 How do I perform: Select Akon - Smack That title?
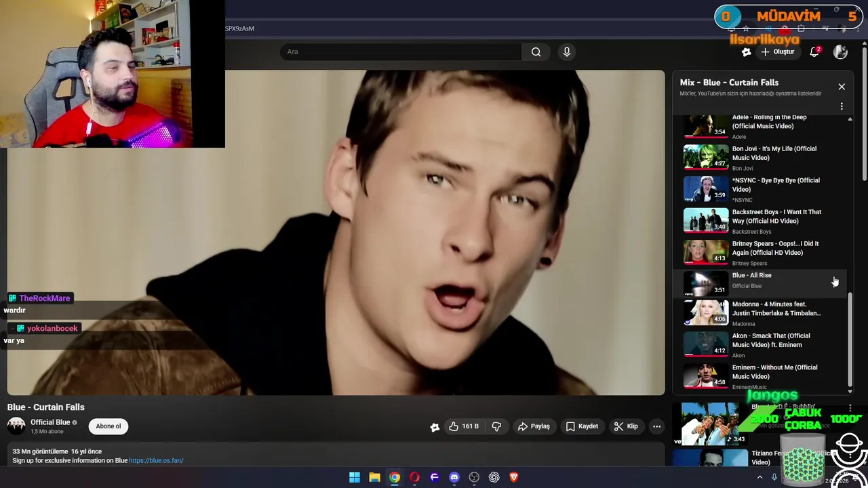pyautogui.click(x=771, y=340)
